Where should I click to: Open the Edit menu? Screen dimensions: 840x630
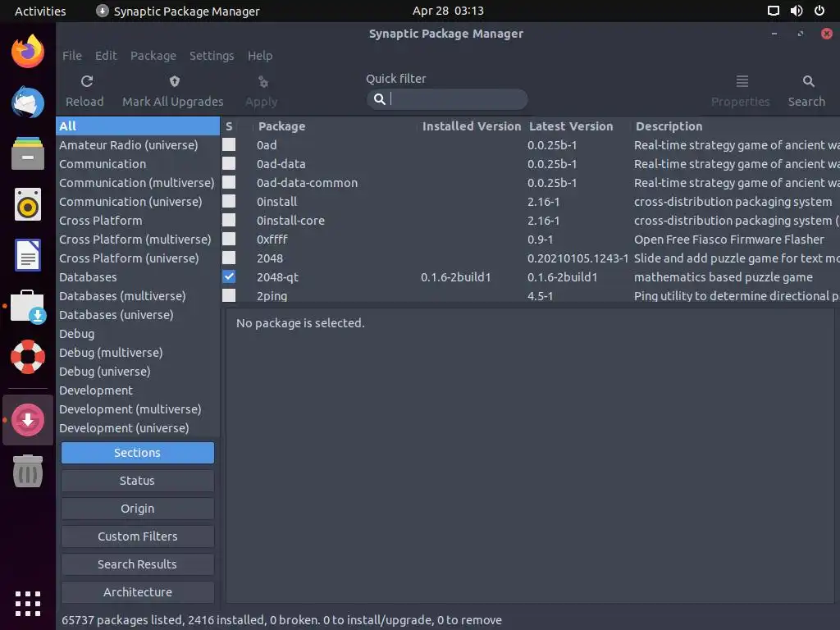click(106, 56)
